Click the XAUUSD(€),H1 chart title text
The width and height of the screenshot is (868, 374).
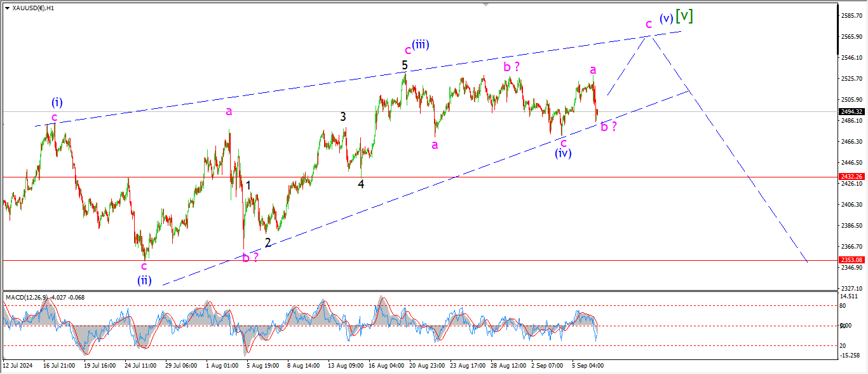click(33, 8)
